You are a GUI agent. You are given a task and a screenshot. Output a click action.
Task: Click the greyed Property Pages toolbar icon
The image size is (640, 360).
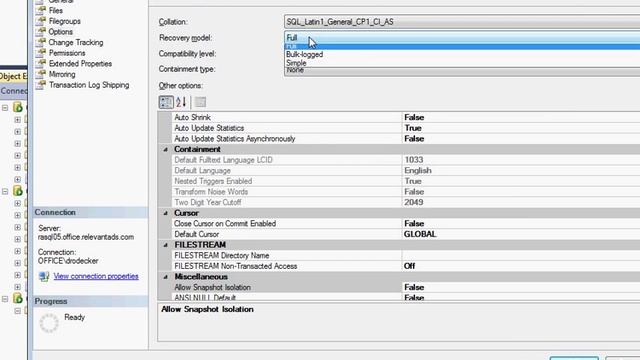tap(200, 102)
